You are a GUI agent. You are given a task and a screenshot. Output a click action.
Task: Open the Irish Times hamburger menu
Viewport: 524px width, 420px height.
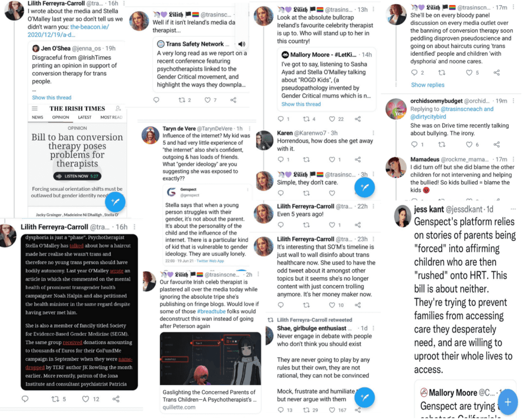point(35,108)
